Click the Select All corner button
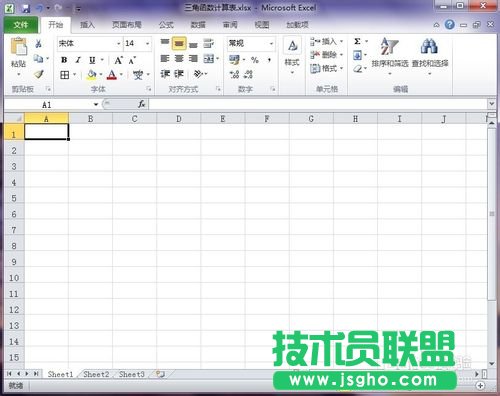Image resolution: width=500 pixels, height=396 pixels. click(14, 118)
